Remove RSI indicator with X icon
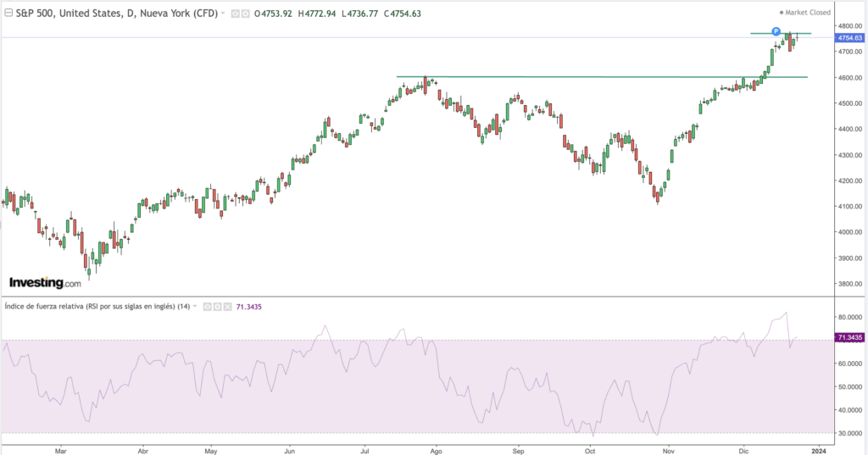Image resolution: width=868 pixels, height=455 pixels. tap(227, 306)
